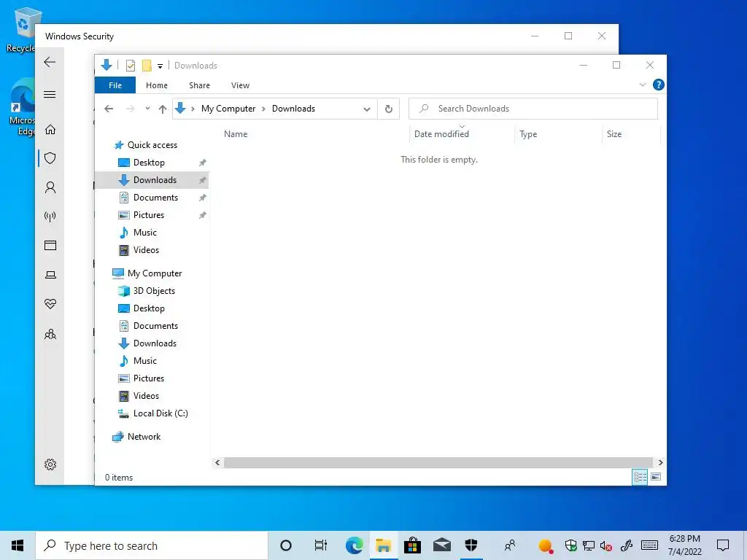This screenshot has width=747, height=560.
Task: Click horizontal scrollbar left arrow
Action: pyautogui.click(x=217, y=462)
